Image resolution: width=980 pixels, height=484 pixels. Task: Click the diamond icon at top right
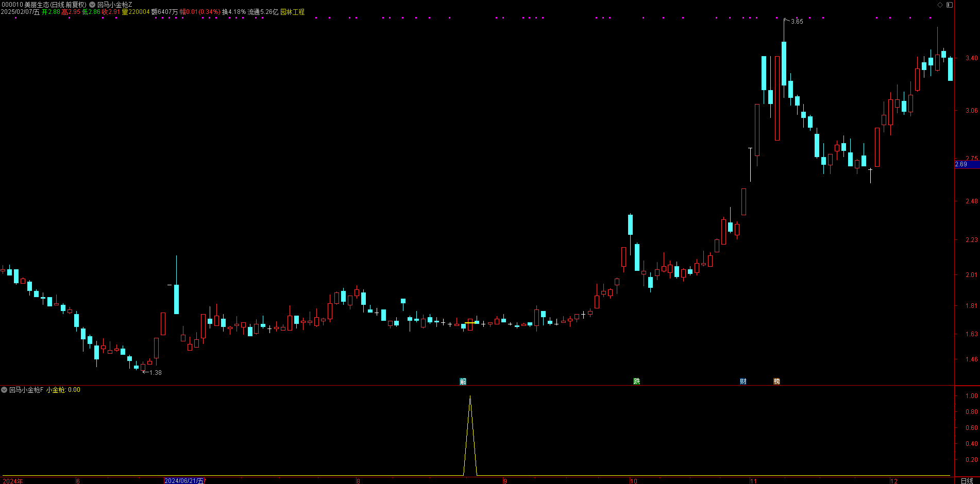point(940,5)
